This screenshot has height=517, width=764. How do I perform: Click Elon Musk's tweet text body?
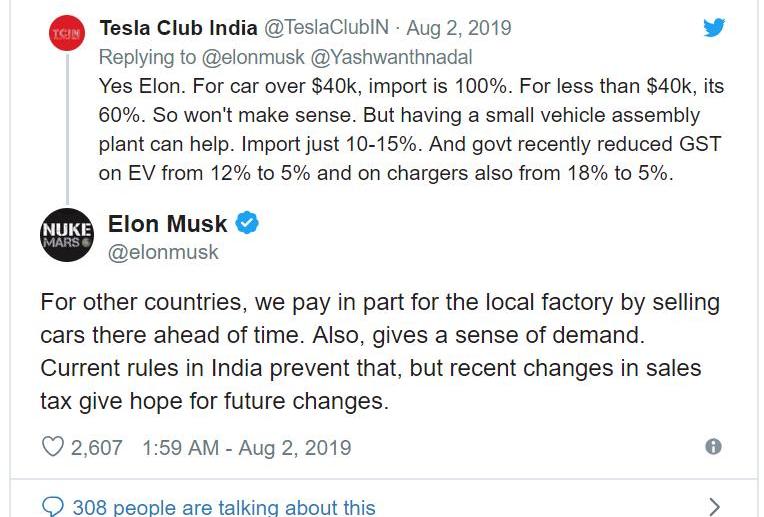[x=380, y=352]
